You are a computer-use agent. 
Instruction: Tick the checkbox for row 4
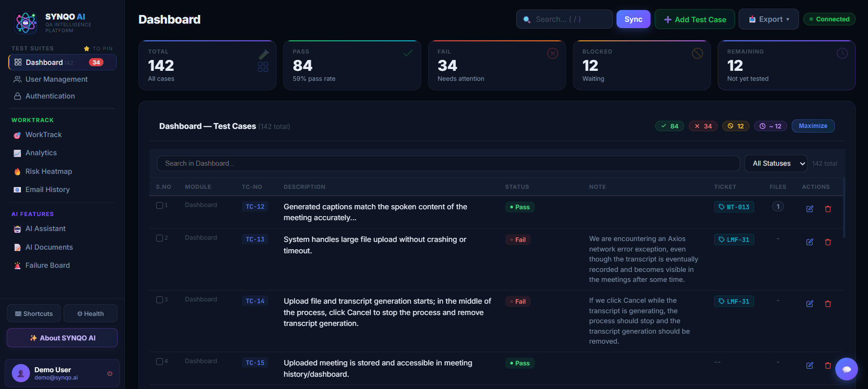159,362
